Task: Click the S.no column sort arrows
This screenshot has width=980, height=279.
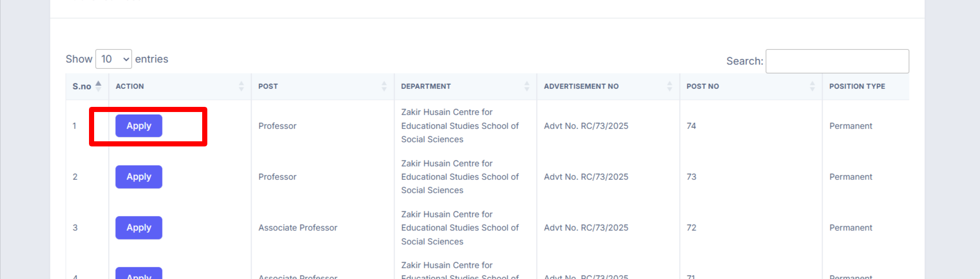Action: click(x=98, y=86)
